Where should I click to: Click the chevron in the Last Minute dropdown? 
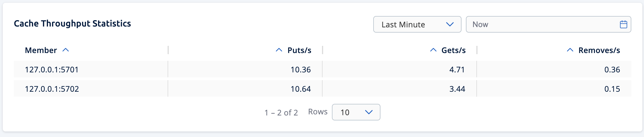point(450,24)
